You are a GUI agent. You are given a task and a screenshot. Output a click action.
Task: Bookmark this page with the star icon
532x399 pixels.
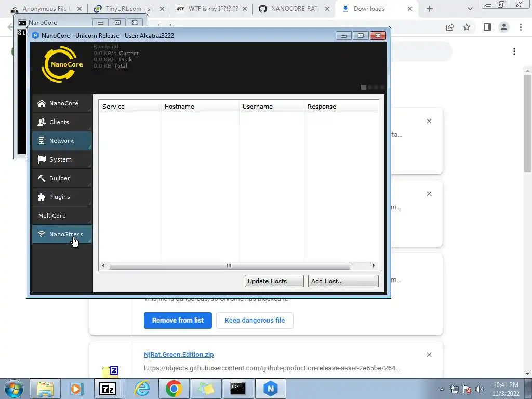tap(467, 27)
